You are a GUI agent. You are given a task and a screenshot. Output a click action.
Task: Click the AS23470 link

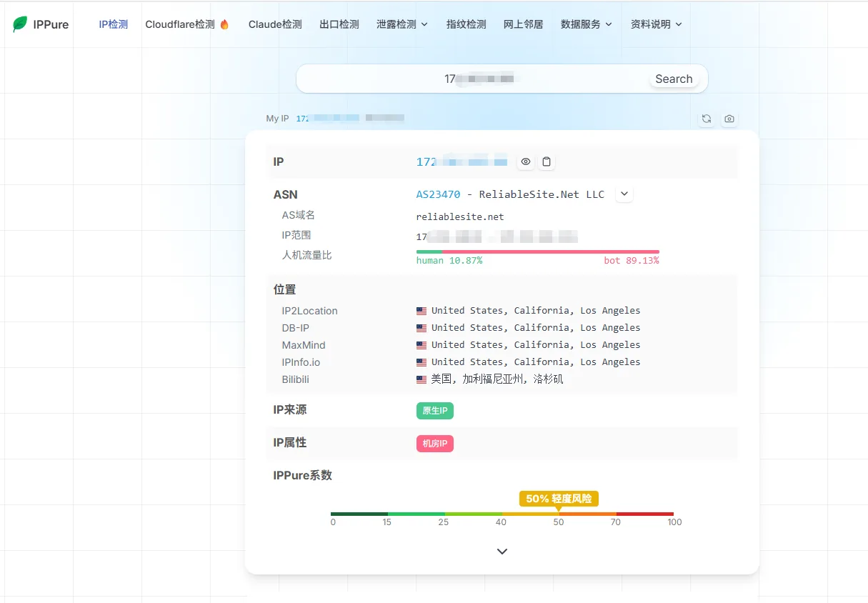pyautogui.click(x=439, y=194)
